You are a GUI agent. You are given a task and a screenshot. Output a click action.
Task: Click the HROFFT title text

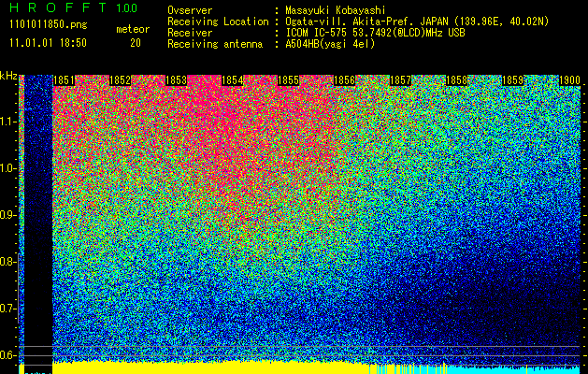[x=59, y=7]
